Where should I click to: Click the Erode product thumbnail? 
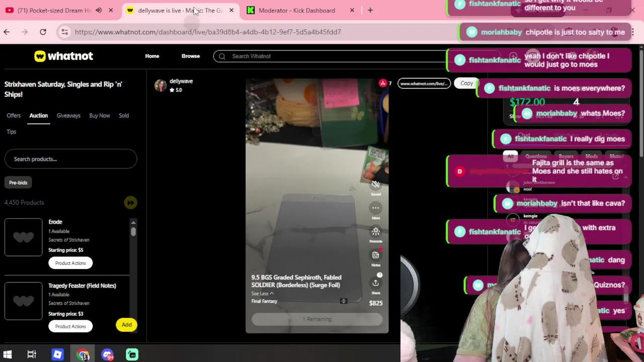pos(24,237)
